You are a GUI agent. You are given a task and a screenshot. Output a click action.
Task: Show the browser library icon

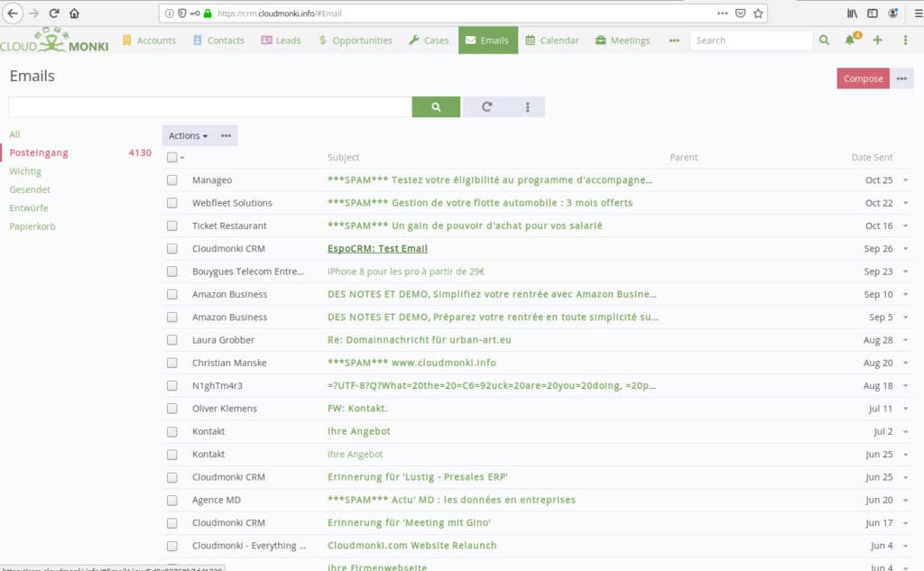(x=852, y=13)
